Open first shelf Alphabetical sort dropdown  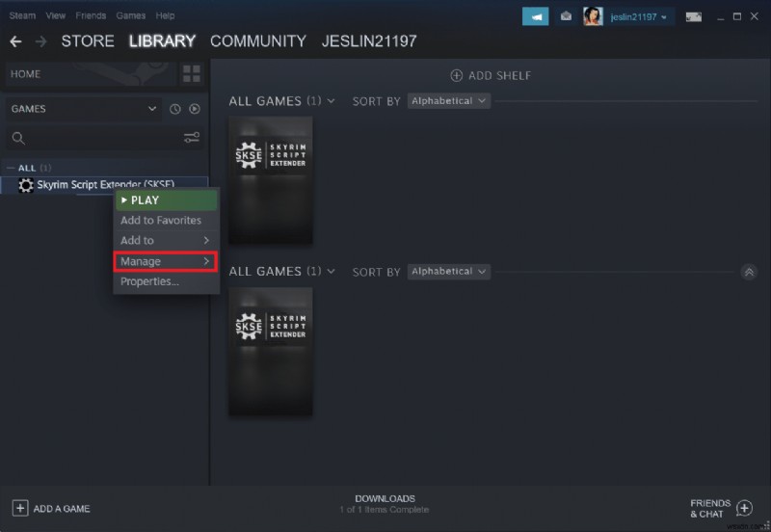coord(448,101)
